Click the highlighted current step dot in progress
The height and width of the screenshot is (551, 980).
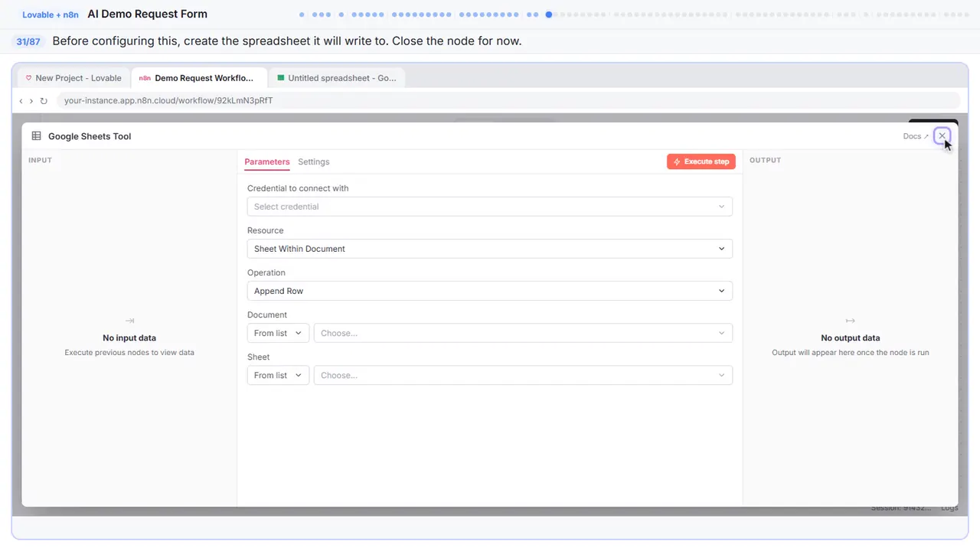tap(549, 15)
